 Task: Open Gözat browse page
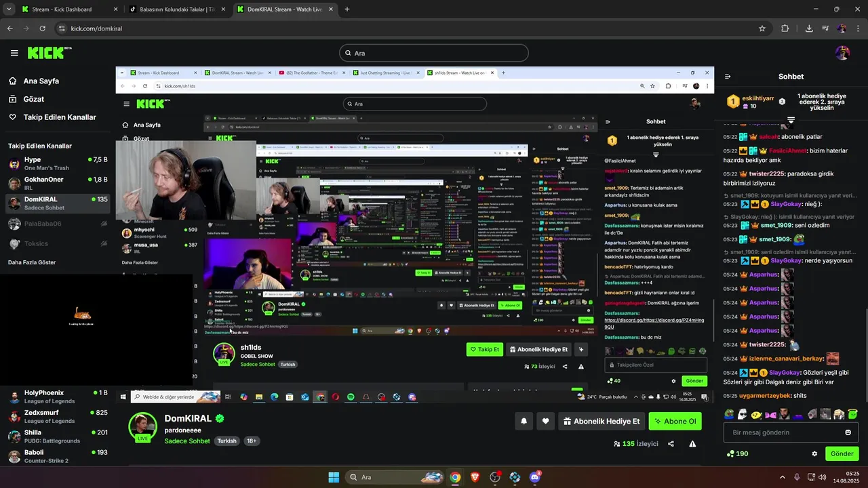[x=26, y=99]
